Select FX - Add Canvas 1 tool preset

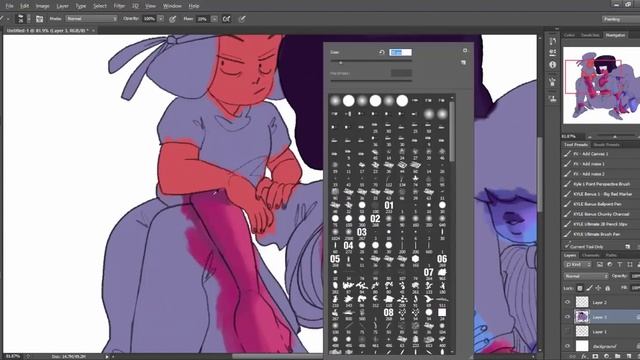point(601,154)
